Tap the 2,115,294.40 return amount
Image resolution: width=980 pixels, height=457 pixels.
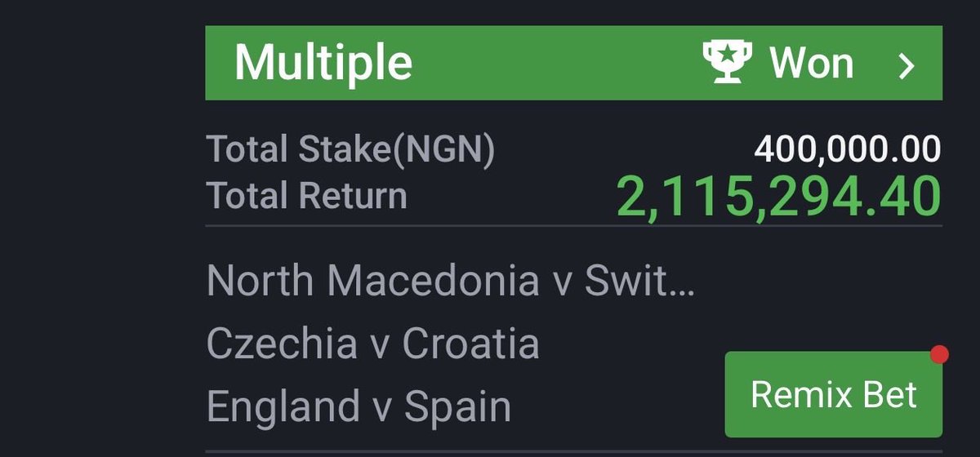[778, 197]
